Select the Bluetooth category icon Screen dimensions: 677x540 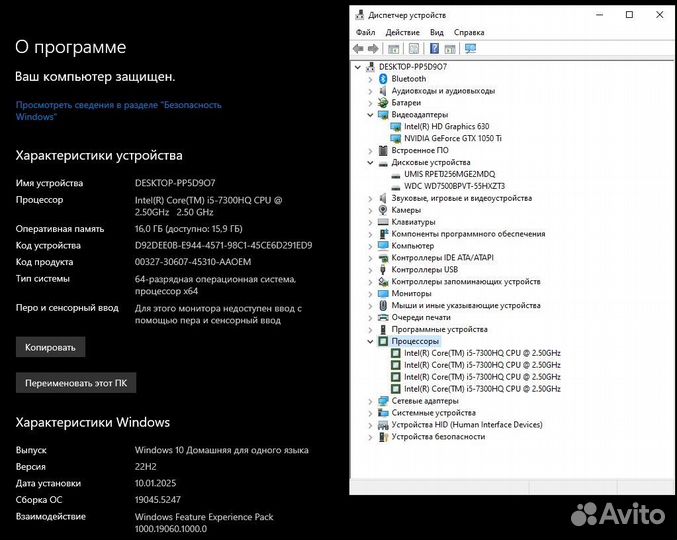tap(383, 79)
